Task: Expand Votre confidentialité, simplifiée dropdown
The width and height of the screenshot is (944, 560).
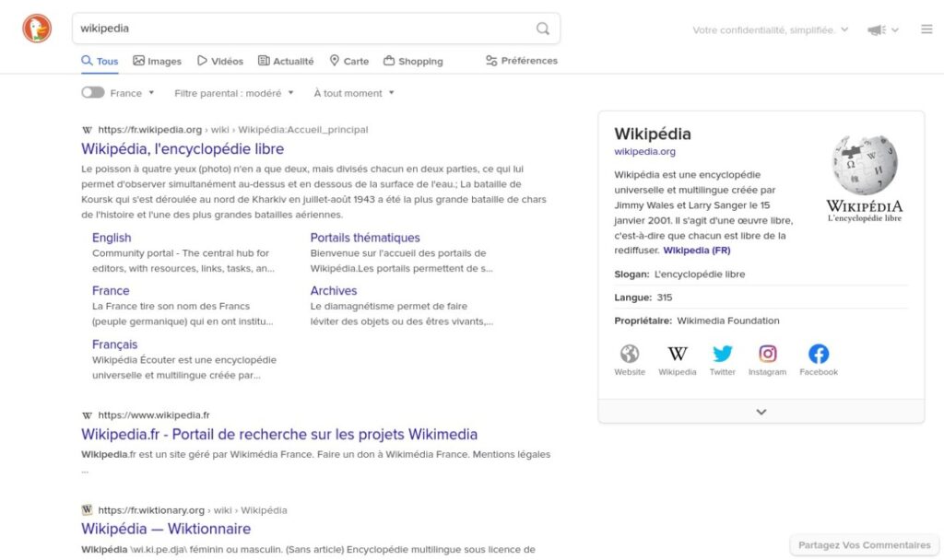Action: [770, 30]
